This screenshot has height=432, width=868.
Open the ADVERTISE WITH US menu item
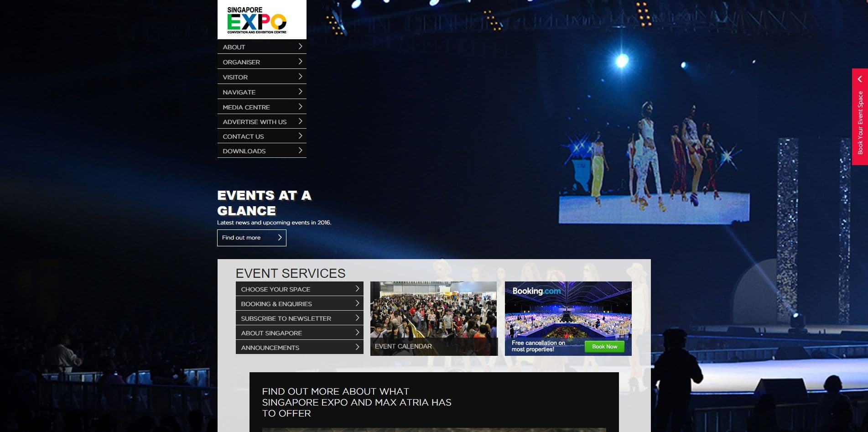(x=262, y=121)
